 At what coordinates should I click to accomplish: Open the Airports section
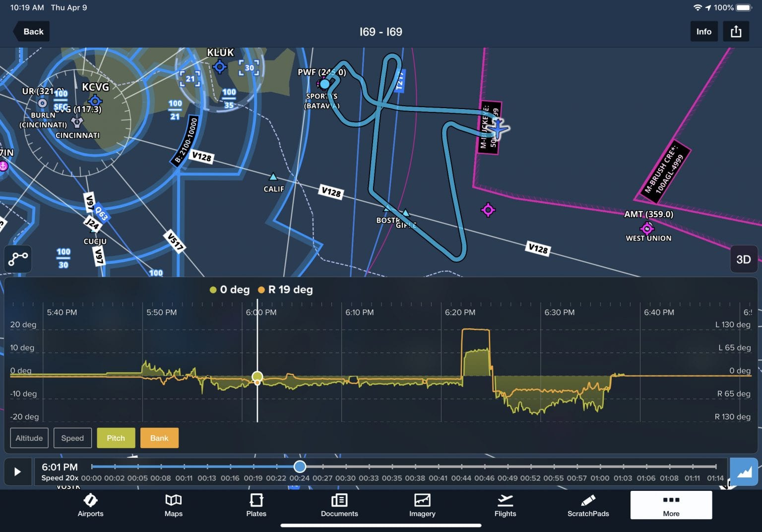(x=90, y=505)
